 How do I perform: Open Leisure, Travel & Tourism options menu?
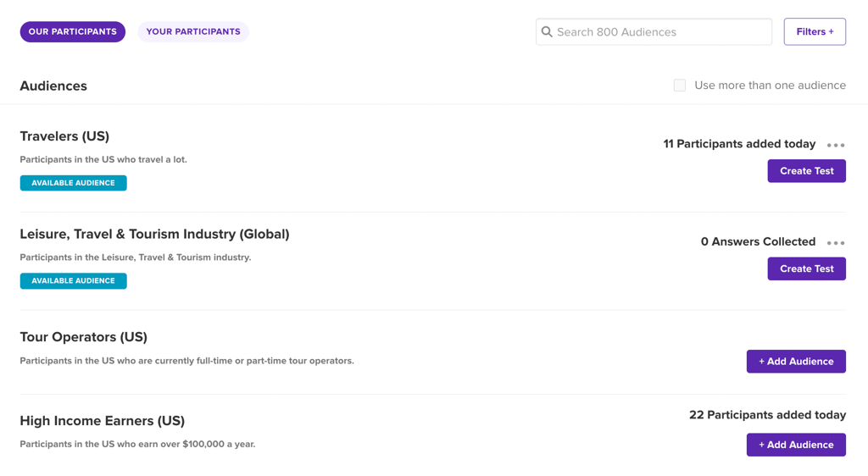(x=836, y=243)
